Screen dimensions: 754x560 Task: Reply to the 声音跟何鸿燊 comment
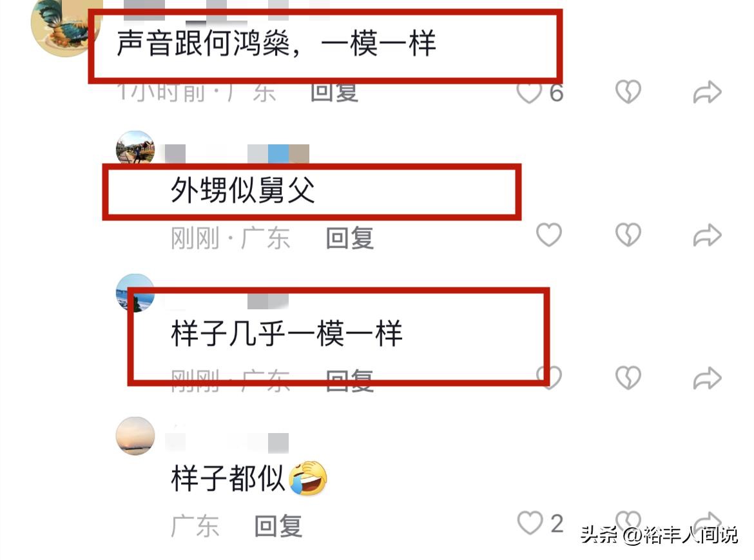334,92
